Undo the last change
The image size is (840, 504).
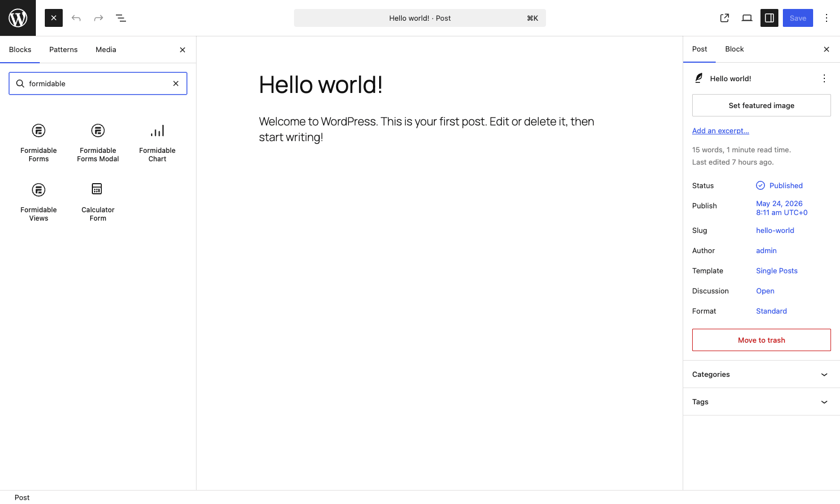click(x=76, y=18)
